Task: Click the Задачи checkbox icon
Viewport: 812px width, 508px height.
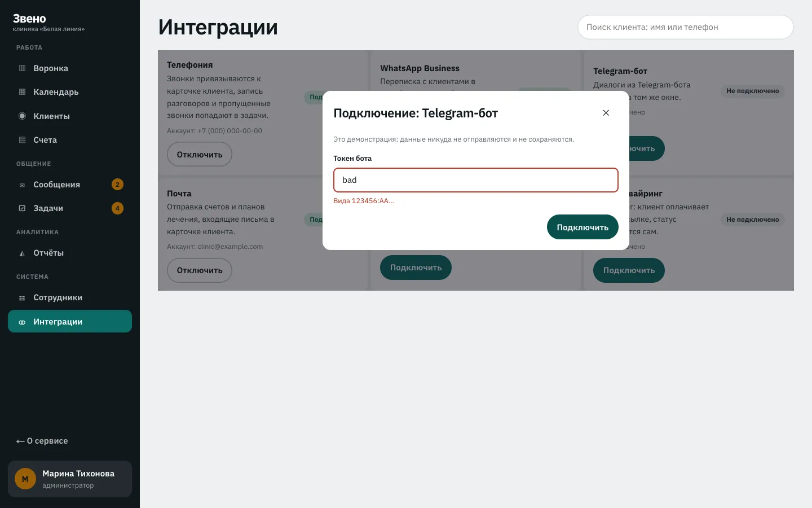Action: coord(22,208)
